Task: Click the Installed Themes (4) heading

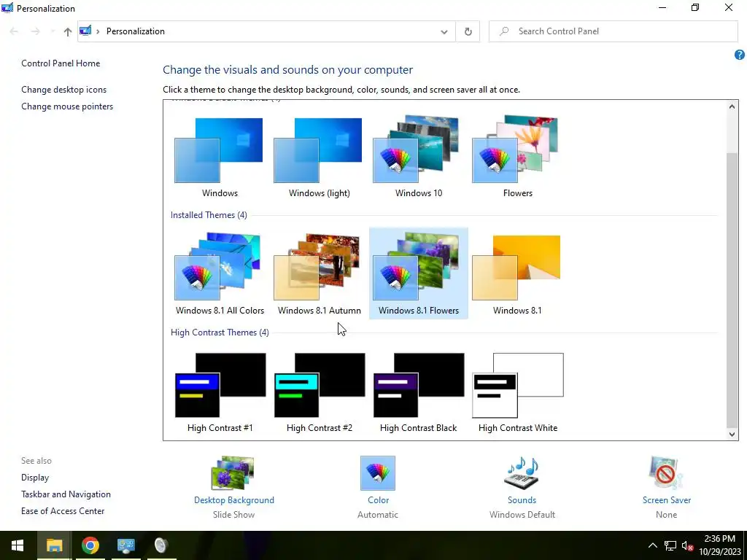Action: [209, 215]
